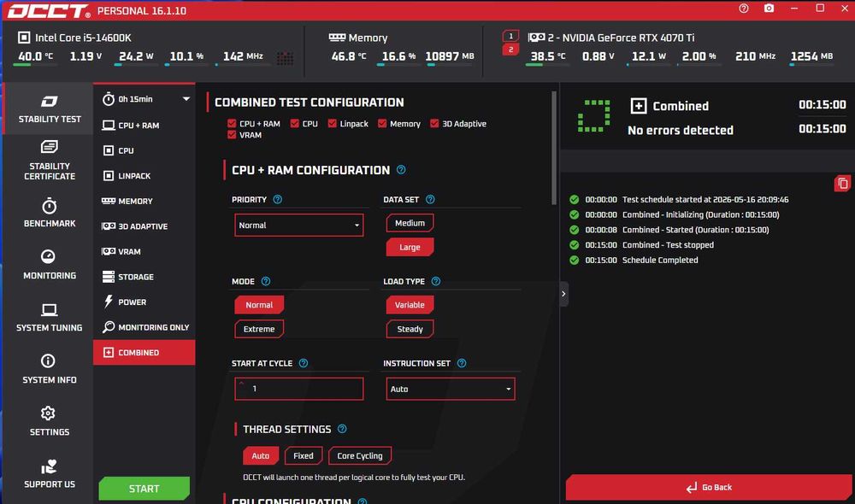Show help for Thread Settings
Viewport: 855px width, 504px height.
(x=342, y=429)
